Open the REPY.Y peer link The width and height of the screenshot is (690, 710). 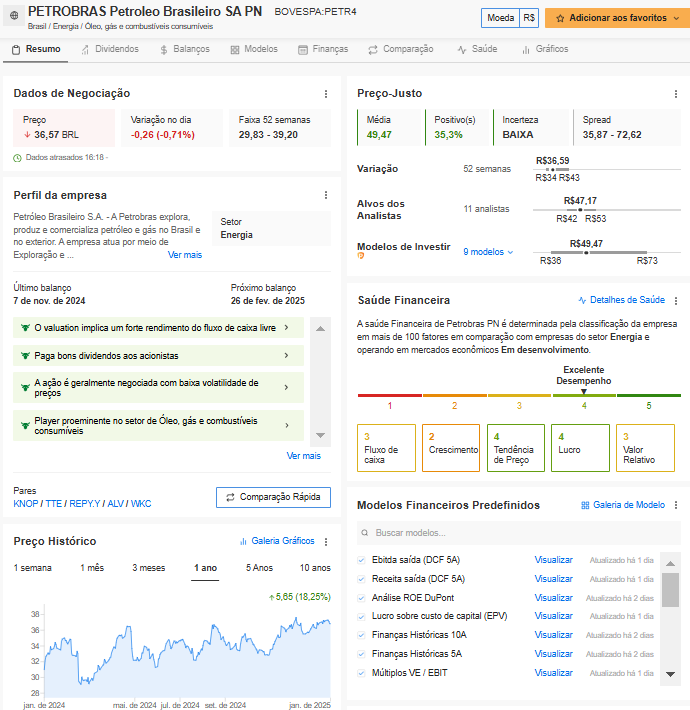85,504
